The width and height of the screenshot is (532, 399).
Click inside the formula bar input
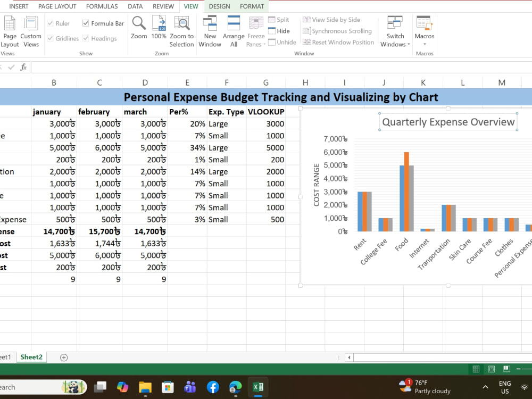pos(281,67)
